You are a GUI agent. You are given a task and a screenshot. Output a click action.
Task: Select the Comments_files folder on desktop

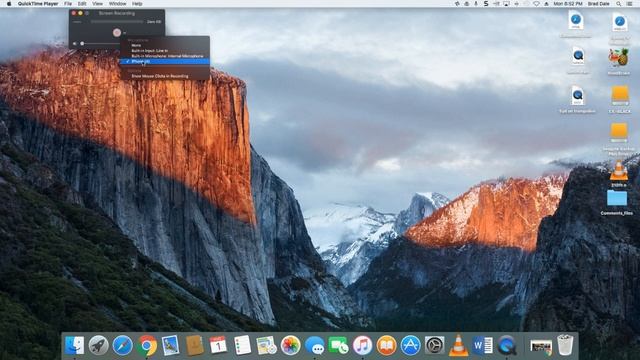click(617, 198)
